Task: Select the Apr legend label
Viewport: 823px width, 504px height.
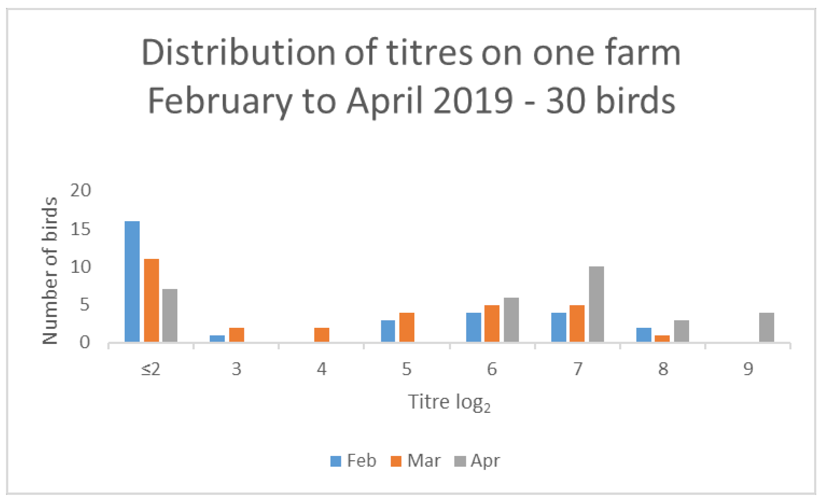Action: click(485, 461)
